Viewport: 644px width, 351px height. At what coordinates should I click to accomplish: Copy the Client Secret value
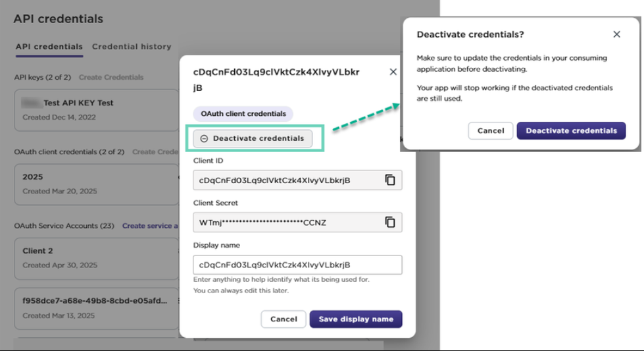(390, 222)
